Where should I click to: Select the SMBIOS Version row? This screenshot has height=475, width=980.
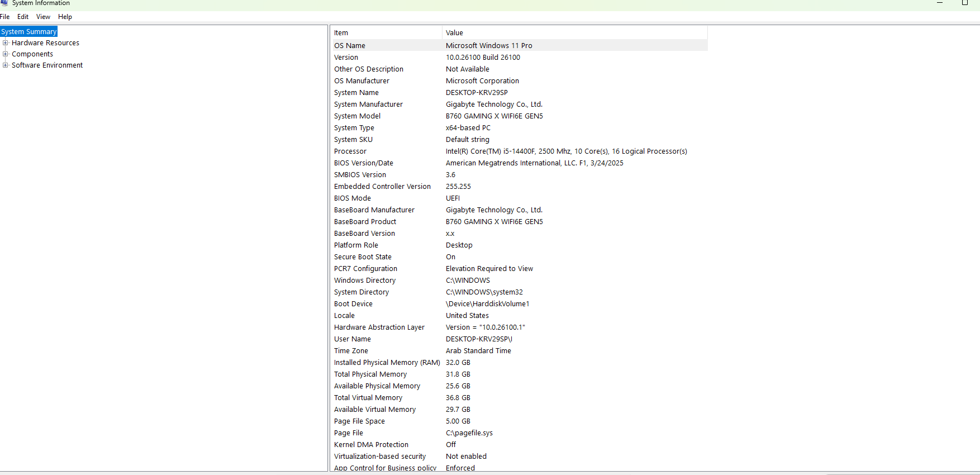click(x=519, y=175)
